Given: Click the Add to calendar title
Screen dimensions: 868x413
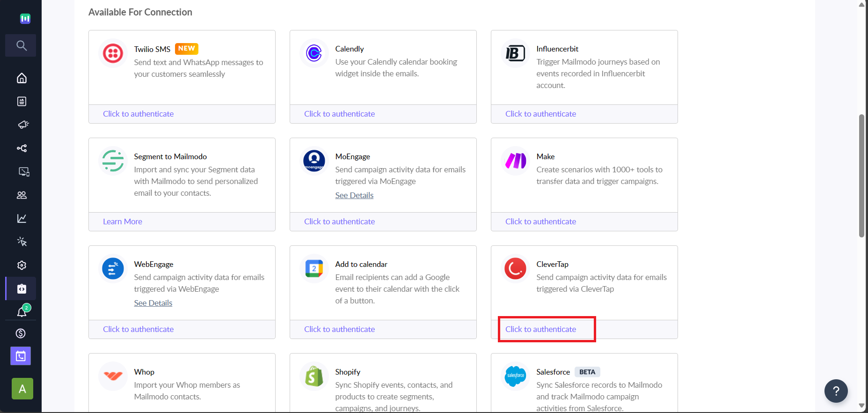Looking at the screenshot, I should pos(361,264).
